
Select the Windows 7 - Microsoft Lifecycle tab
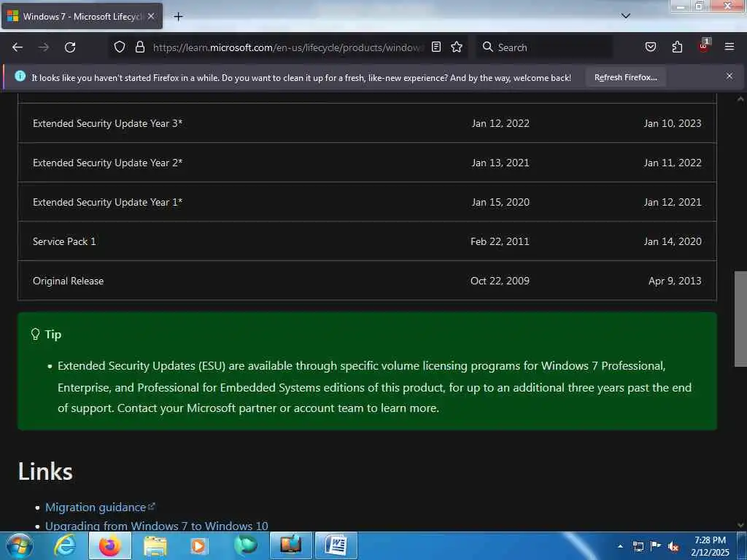coord(82,16)
